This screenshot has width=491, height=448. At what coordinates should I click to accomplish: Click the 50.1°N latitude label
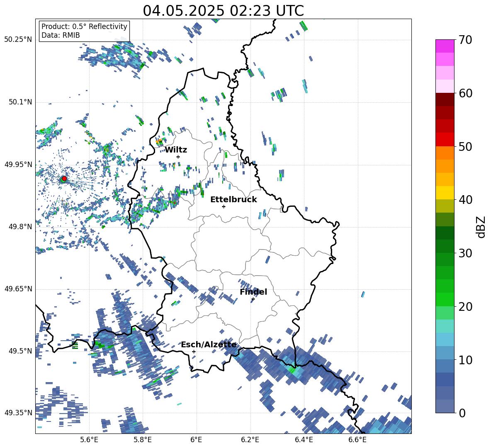click(20, 102)
